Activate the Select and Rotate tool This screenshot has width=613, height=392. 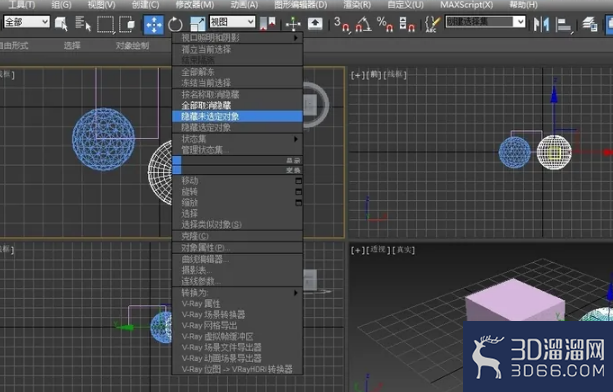pyautogui.click(x=175, y=24)
